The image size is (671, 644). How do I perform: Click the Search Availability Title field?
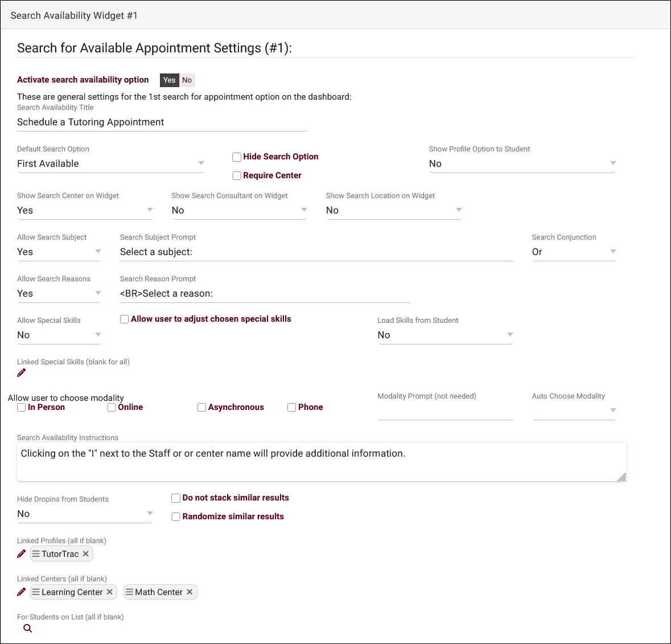[x=162, y=122]
